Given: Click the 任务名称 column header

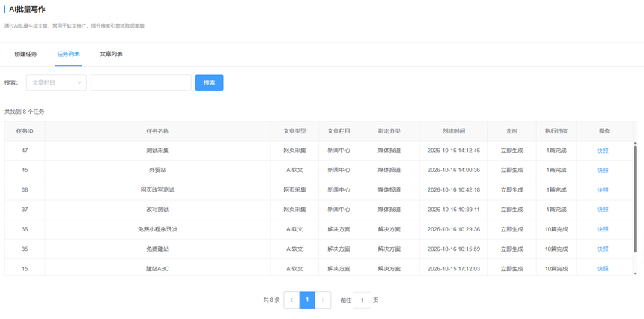Looking at the screenshot, I should (158, 131).
